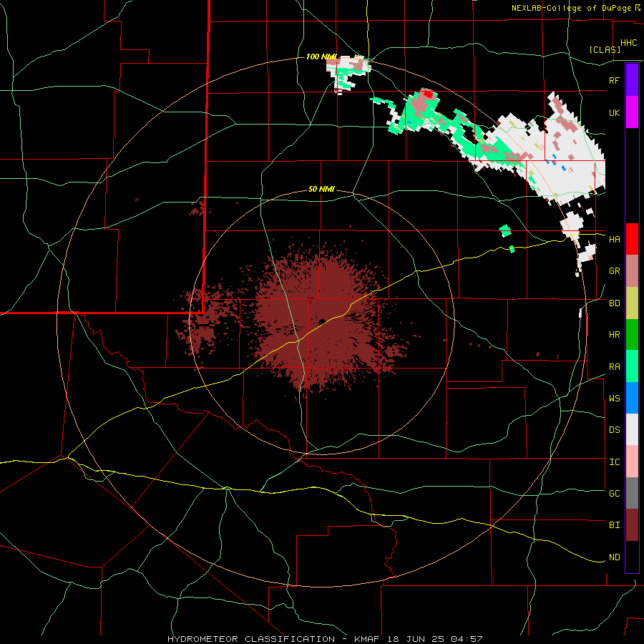Screen dimensions: 644x644
Task: Click the DS dry snow white swatch
Action: coord(632,429)
